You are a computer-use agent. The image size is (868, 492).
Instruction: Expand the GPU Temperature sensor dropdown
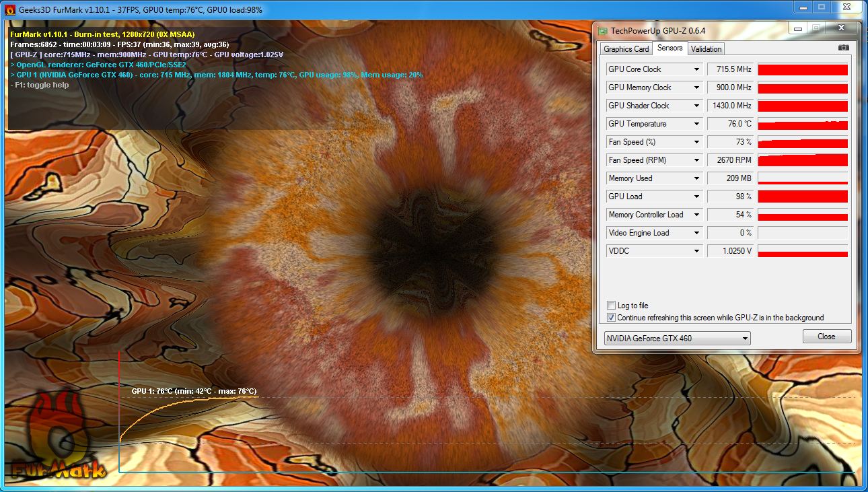696,124
